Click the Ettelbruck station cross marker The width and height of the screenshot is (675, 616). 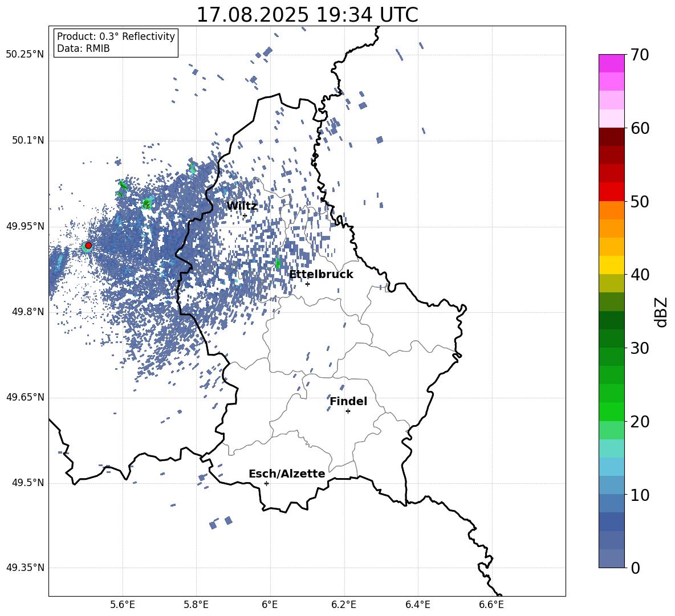[307, 284]
